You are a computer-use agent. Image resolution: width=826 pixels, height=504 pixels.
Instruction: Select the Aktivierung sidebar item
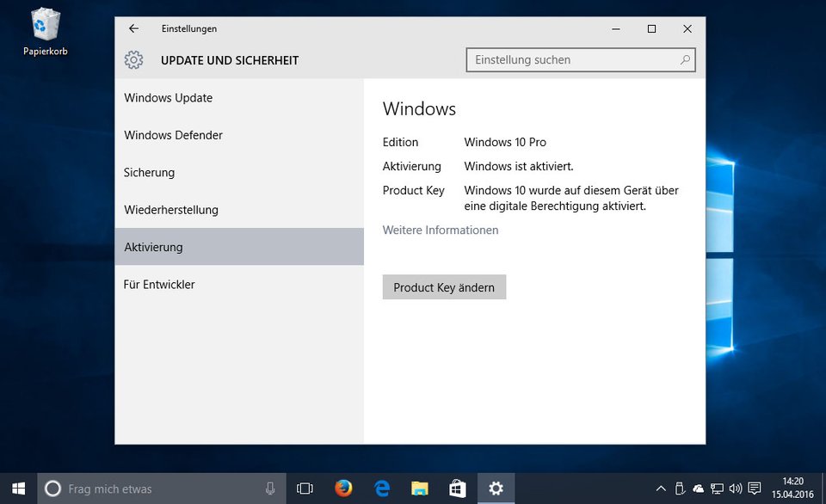pos(239,247)
